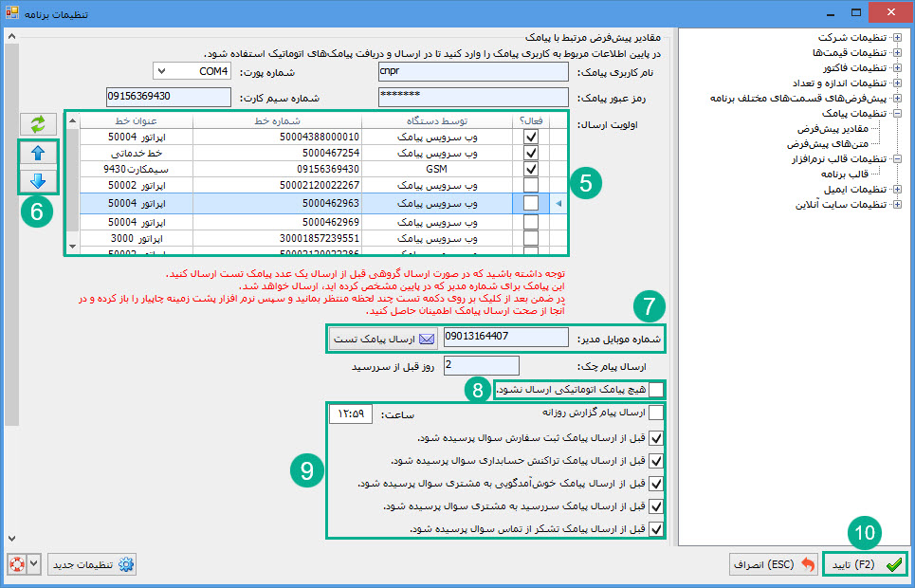Move the selected line down with the blue down arrow
The height and width of the screenshot is (588, 915).
[x=38, y=180]
